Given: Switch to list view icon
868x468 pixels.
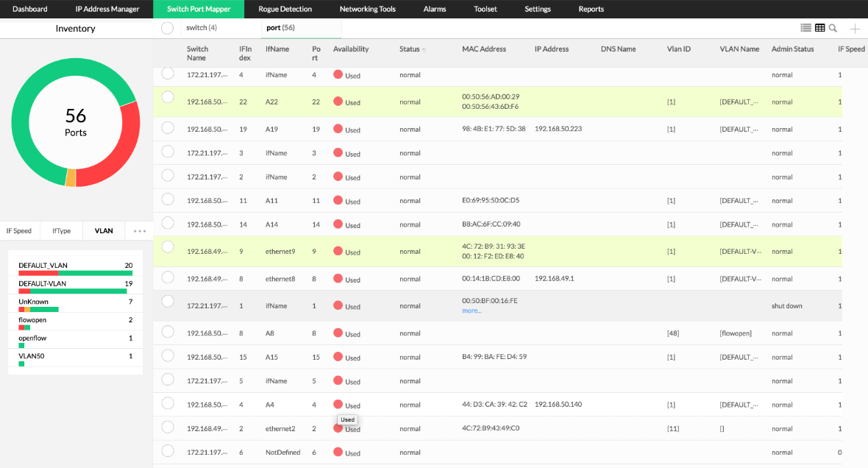Looking at the screenshot, I should pyautogui.click(x=805, y=28).
